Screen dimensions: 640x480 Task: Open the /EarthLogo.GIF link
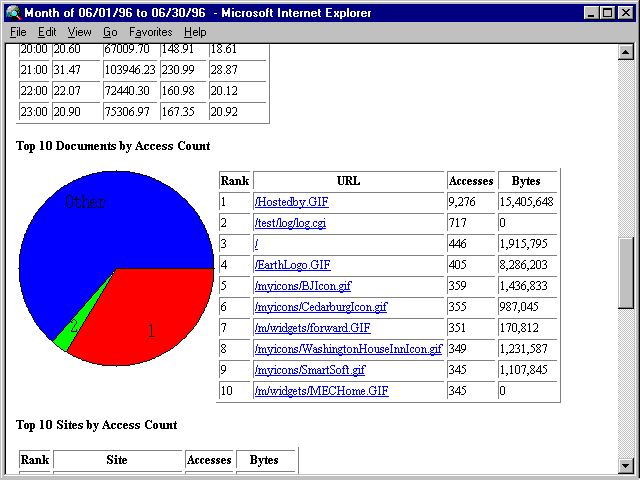tap(293, 265)
